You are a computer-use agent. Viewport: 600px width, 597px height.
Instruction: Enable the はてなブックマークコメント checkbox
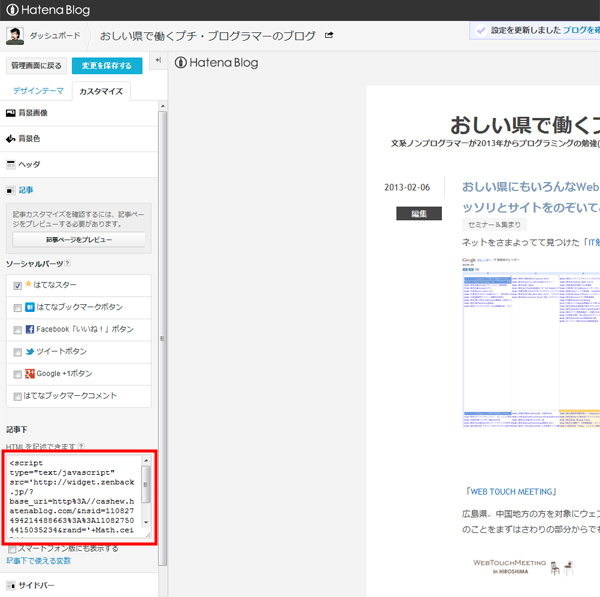point(17,397)
